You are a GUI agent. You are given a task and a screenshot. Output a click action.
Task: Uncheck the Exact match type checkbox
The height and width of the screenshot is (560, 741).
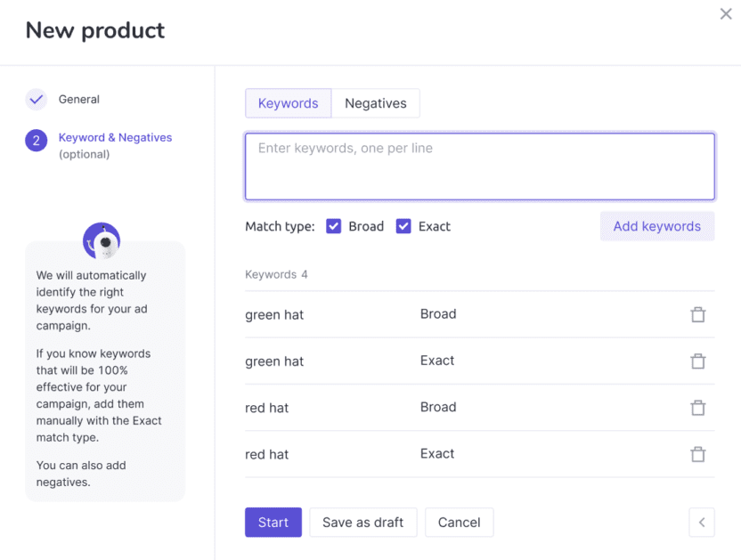(x=403, y=226)
